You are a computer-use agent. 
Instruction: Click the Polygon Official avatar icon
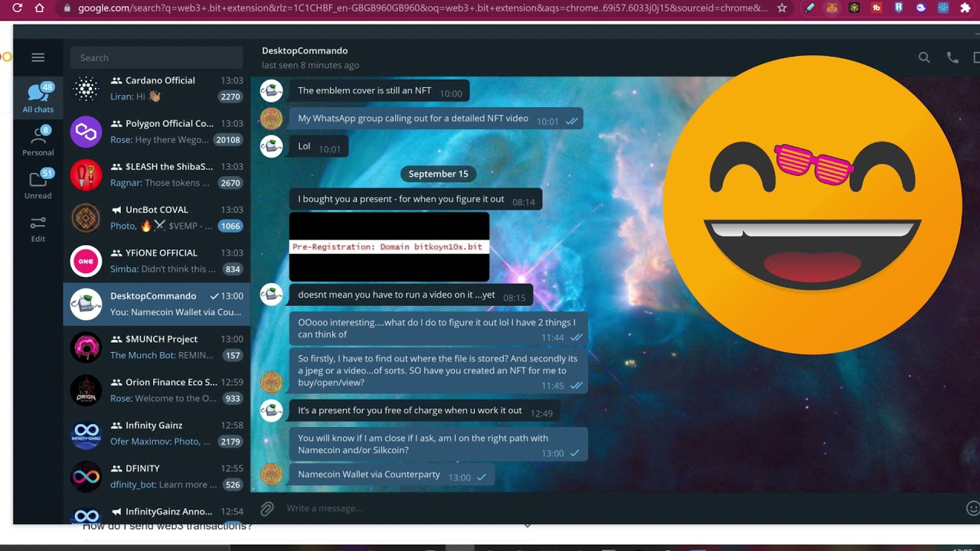(86, 132)
